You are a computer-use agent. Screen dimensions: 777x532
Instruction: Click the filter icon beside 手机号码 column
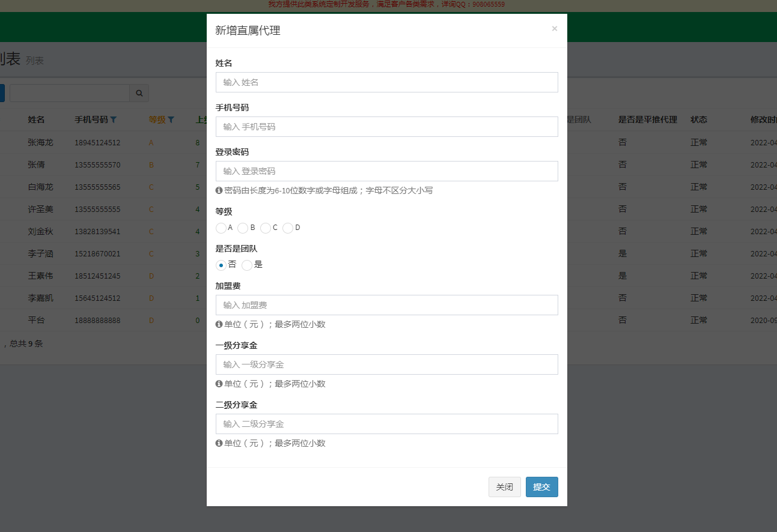(x=114, y=120)
